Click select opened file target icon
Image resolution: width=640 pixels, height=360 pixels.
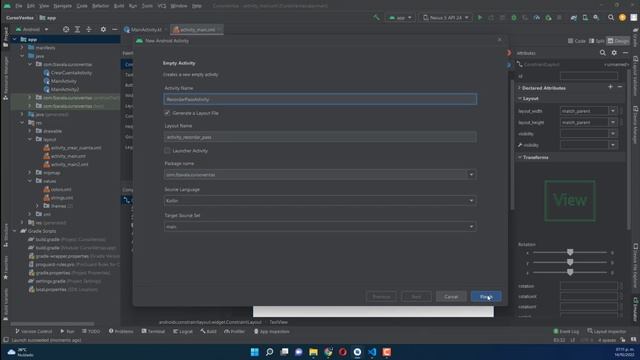pos(66,29)
